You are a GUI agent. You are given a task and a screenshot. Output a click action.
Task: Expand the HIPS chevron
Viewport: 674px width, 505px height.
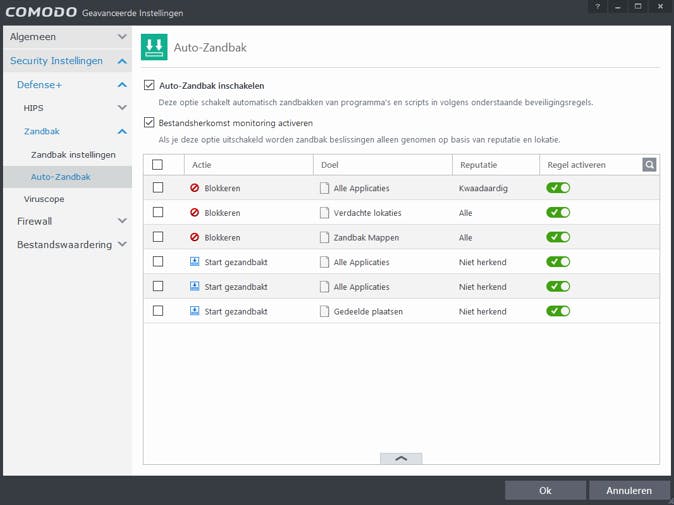click(123, 107)
